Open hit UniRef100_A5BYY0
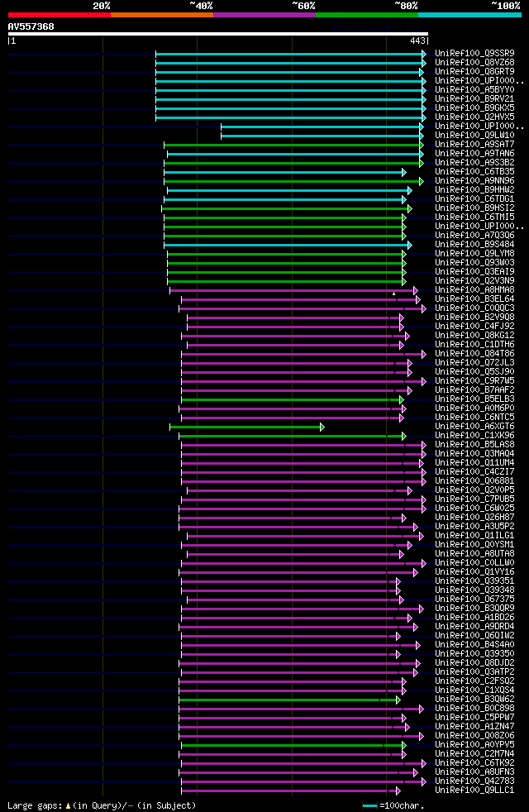Screen dimensions: 529x812 point(474,90)
